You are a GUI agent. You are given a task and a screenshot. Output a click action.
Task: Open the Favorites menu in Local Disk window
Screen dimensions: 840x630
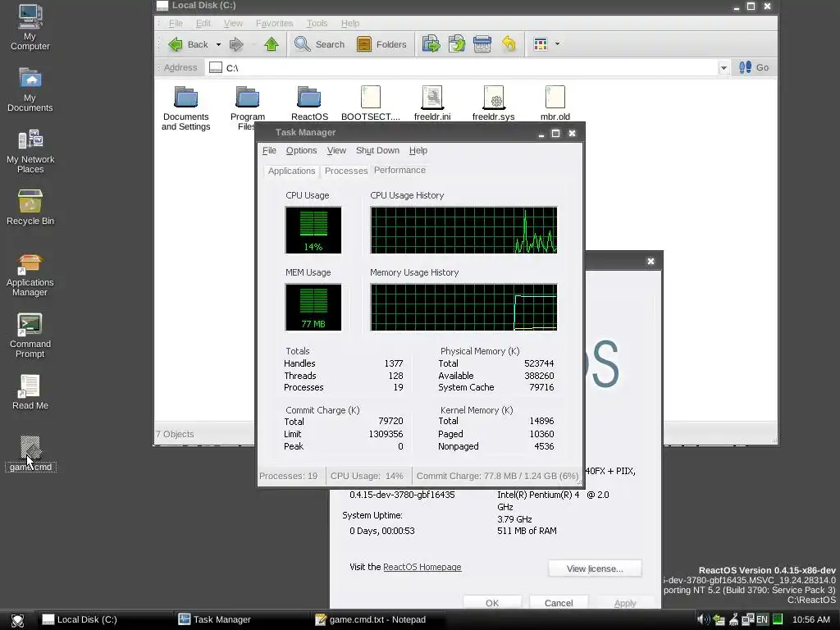coord(274,23)
